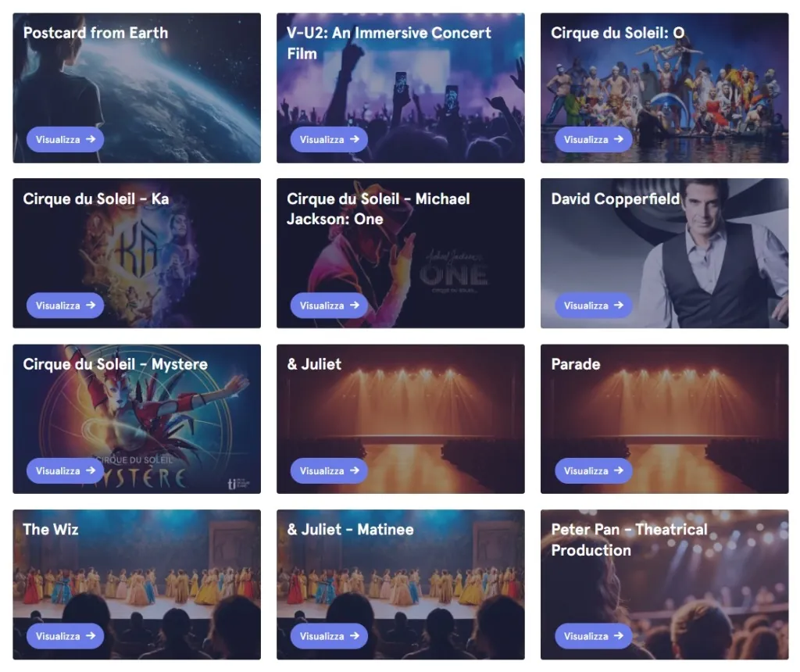Click arrow icon on Cirque du Soleil Ka card

[x=91, y=305]
